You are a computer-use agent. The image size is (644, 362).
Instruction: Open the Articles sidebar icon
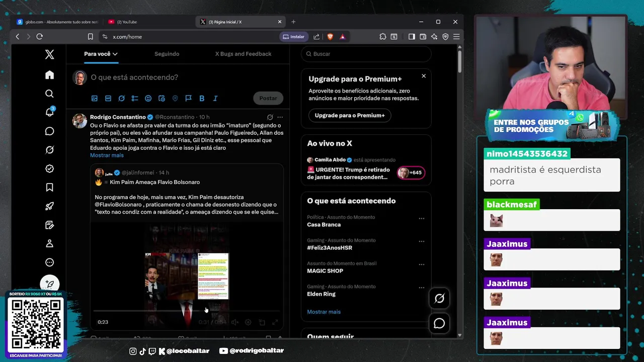coord(49,225)
